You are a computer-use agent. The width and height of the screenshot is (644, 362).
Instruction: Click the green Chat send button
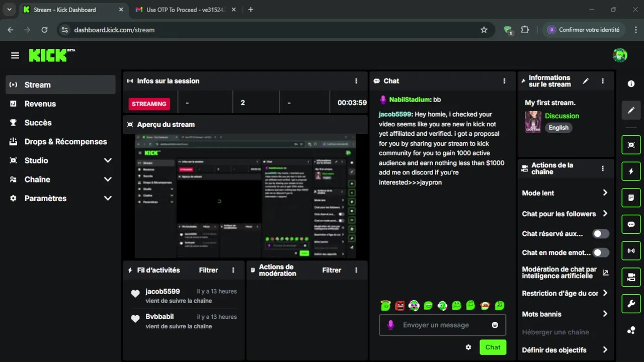[493, 347]
